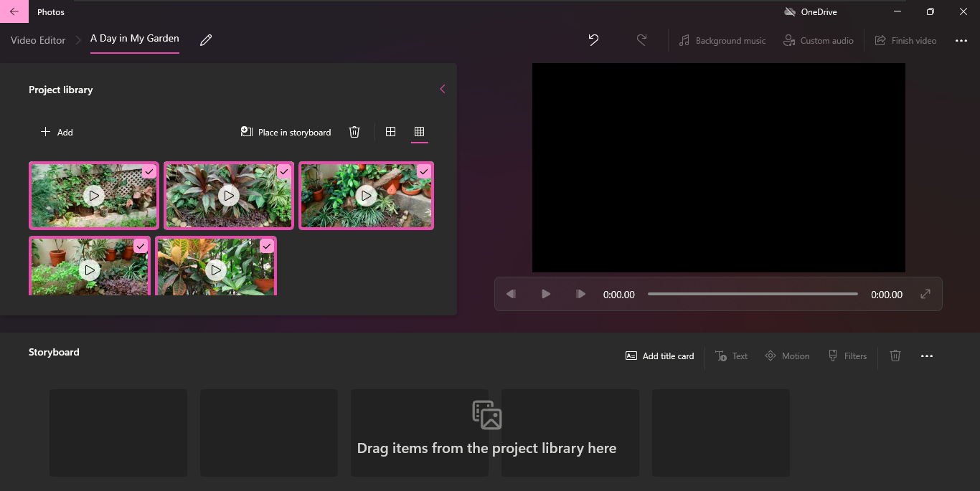
Task: Click the Undo icon
Action: click(593, 40)
